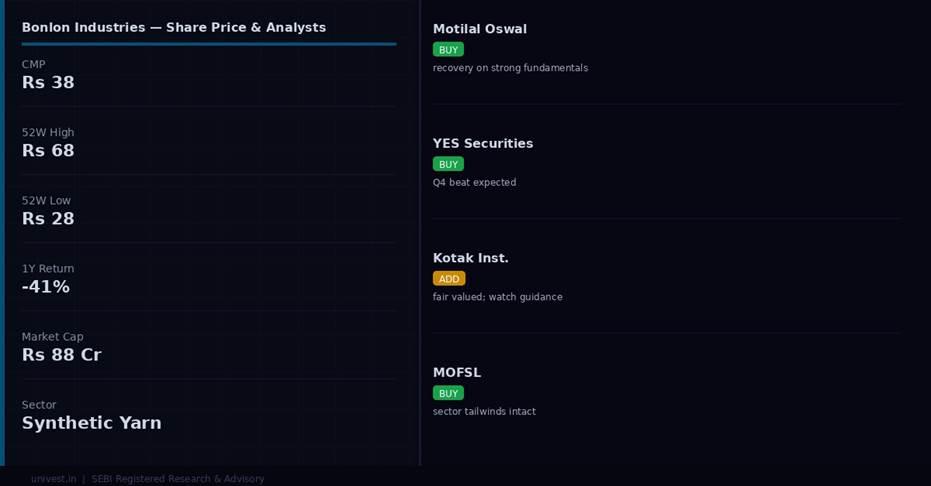Screen dimensions: 931x486
Task: Click the Rs 38 current price value
Action: coord(48,82)
